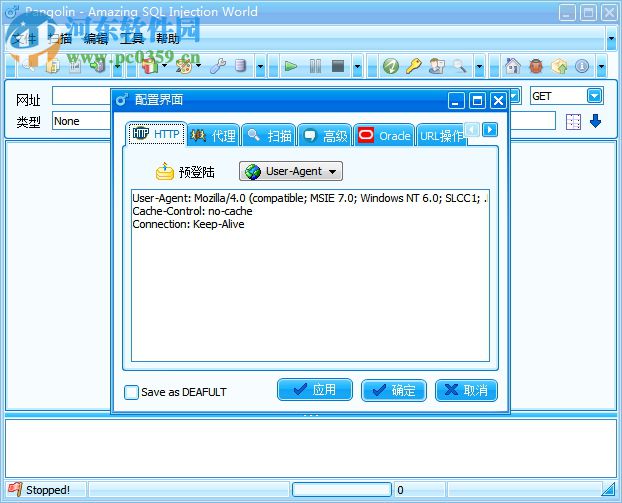This screenshot has width=622, height=503.
Task: Click the paint palette skin icon
Action: 184,66
